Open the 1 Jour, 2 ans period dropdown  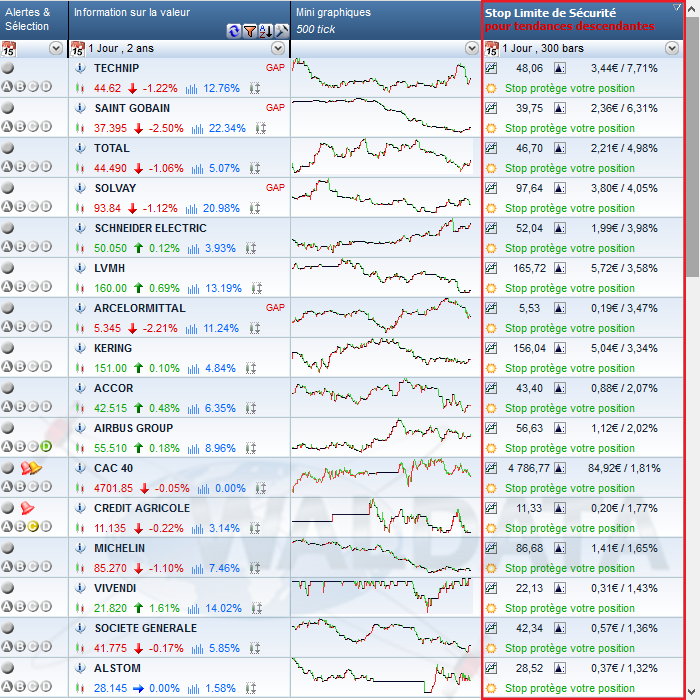click(x=278, y=48)
